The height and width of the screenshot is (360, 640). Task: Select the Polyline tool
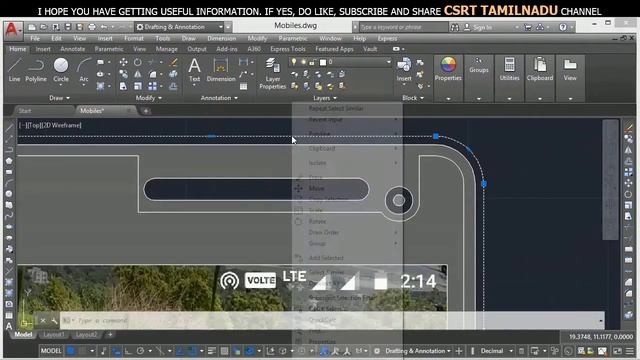pos(36,69)
